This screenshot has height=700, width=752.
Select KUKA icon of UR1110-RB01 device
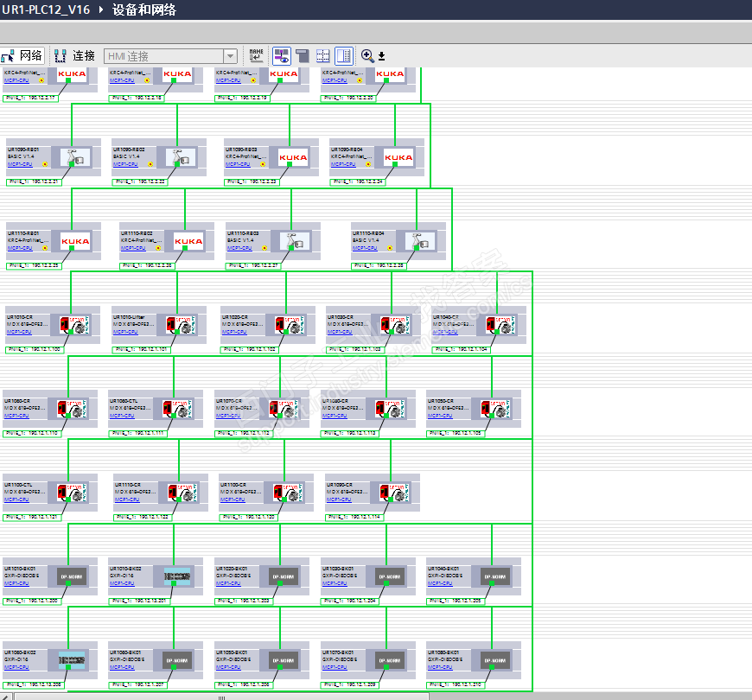[75, 241]
